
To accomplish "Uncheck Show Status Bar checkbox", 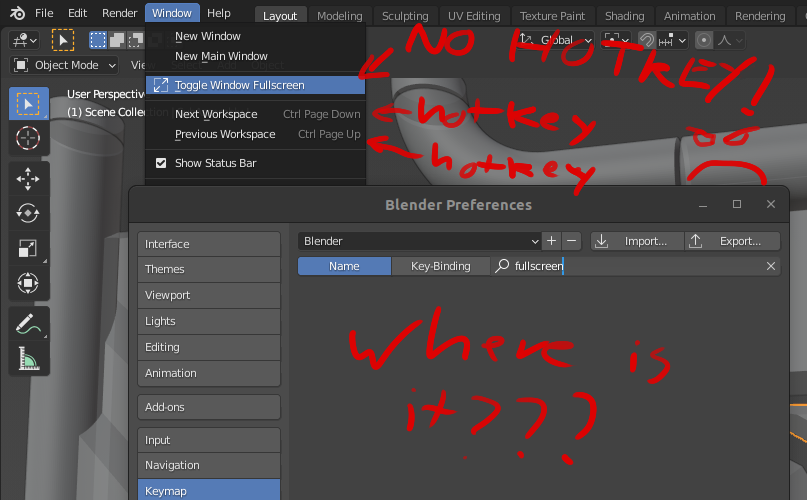I will coord(161,163).
